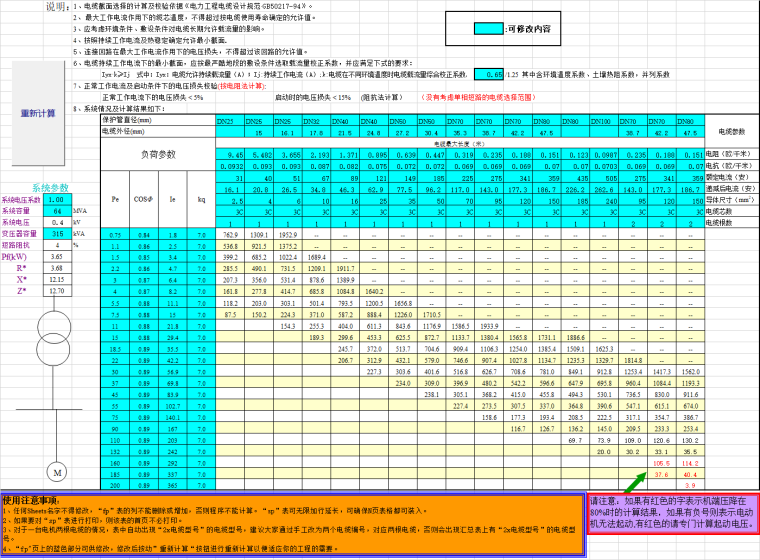Click the 负荷参数 header cell
This screenshot has width=760, height=560.
(x=157, y=154)
